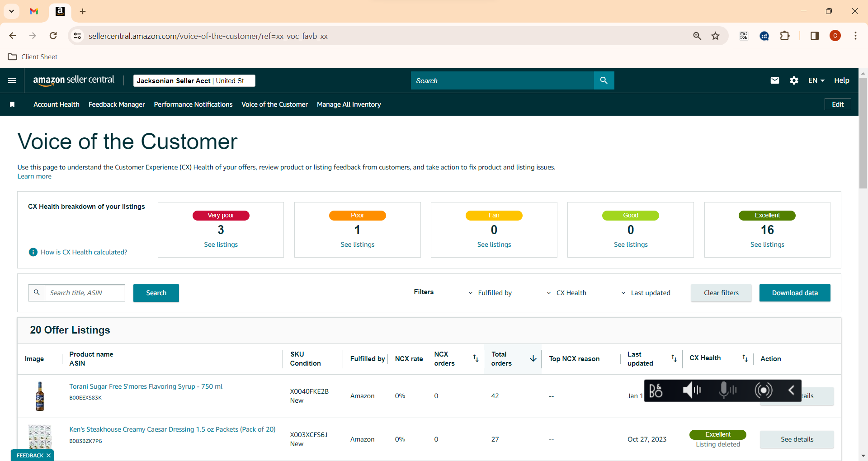Click the page vertical scrollbar thumb
The width and height of the screenshot is (868, 461).
click(x=863, y=133)
